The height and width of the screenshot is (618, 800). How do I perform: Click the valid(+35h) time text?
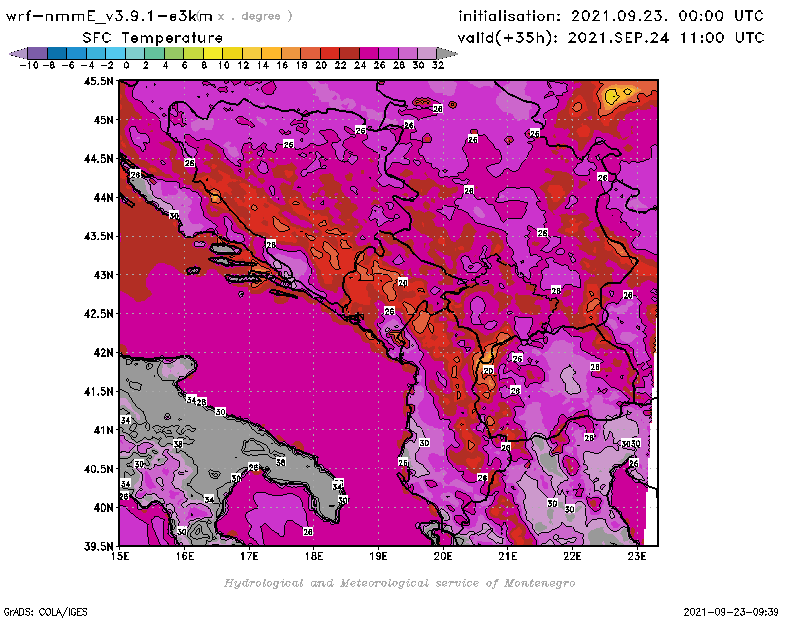pyautogui.click(x=610, y=37)
